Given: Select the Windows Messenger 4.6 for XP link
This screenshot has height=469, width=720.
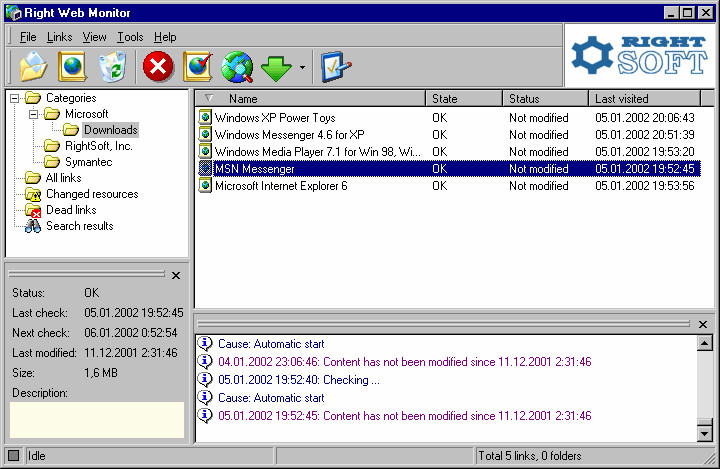Looking at the screenshot, I should click(290, 135).
